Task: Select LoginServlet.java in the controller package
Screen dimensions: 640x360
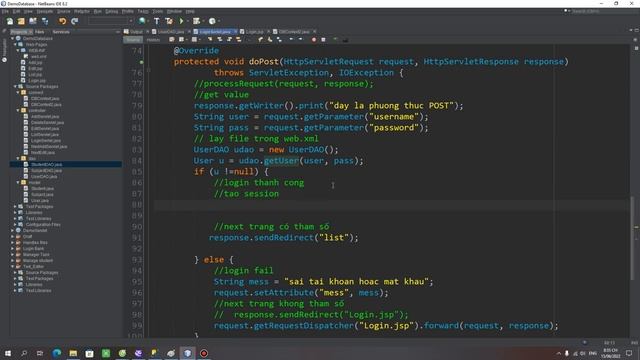Action: click(45, 140)
